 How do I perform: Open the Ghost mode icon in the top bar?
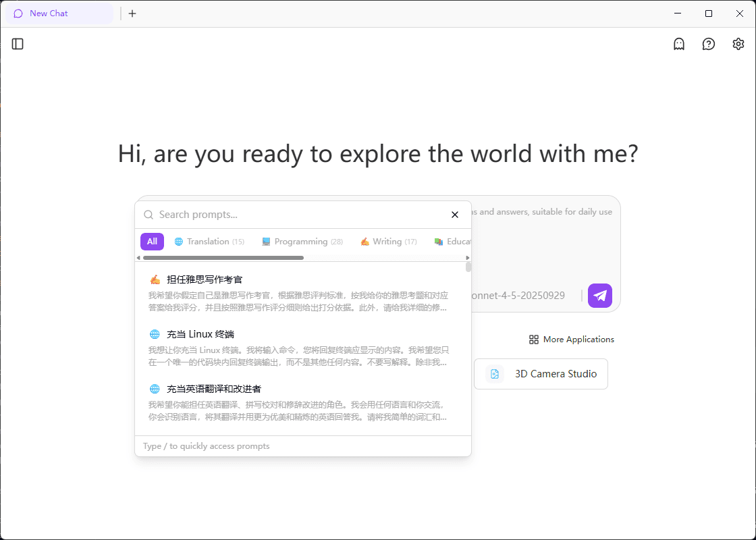click(x=678, y=44)
